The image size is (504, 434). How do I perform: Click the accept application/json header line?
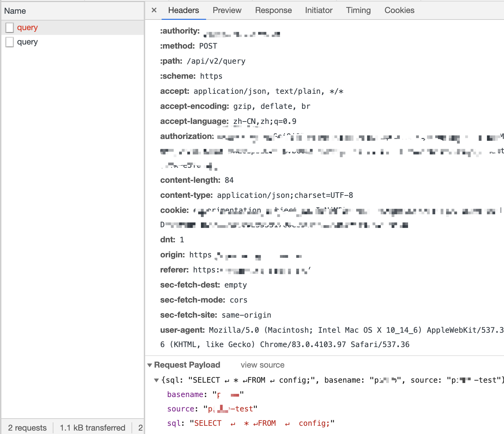252,91
